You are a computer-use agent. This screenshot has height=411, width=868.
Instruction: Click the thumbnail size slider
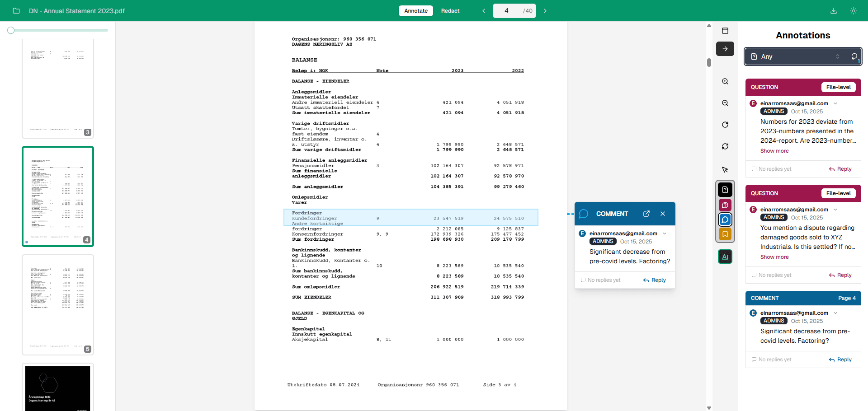coord(58,30)
